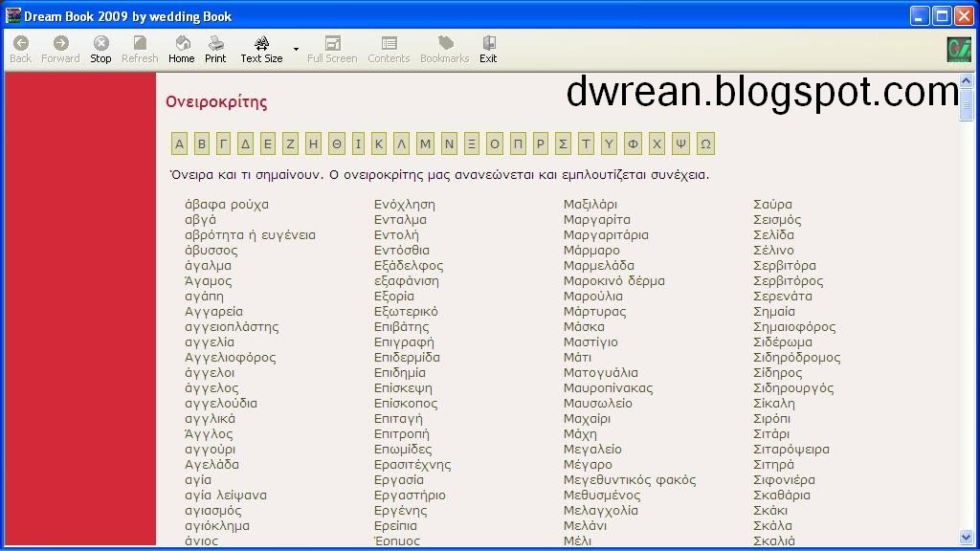The width and height of the screenshot is (980, 551).
Task: Stop loading the page
Action: (x=100, y=45)
